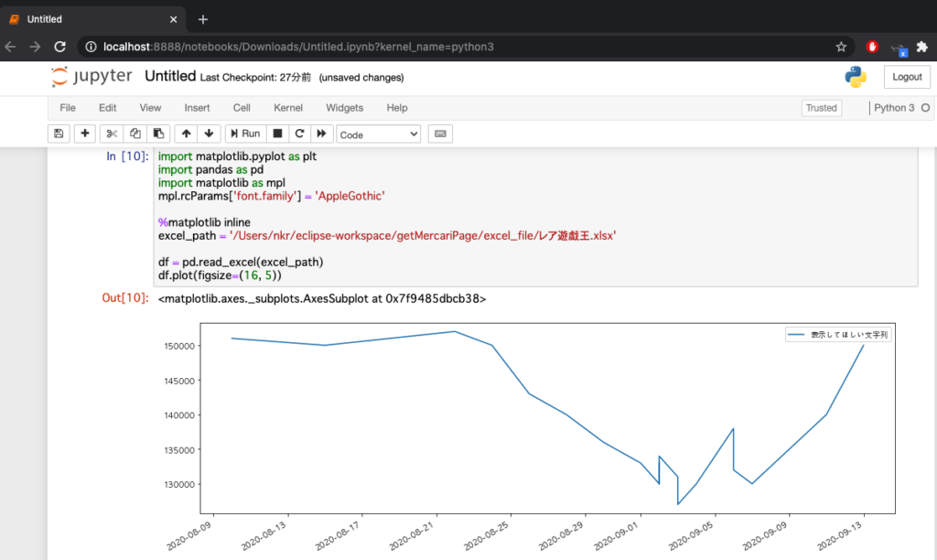This screenshot has width=937, height=560.
Task: Bookmark this page with star icon
Action: coord(841,47)
